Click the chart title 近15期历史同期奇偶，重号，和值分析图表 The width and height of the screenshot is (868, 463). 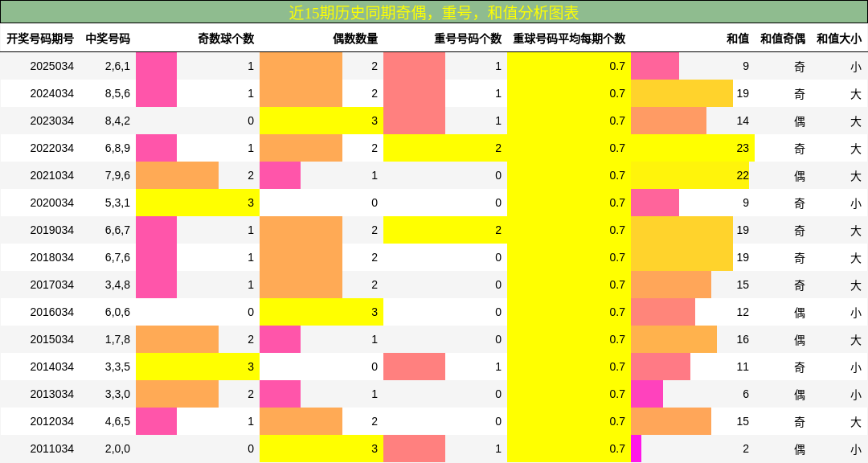click(434, 11)
